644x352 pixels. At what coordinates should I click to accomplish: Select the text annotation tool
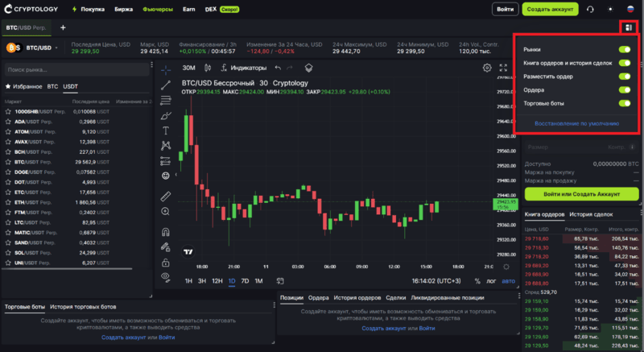(x=166, y=130)
